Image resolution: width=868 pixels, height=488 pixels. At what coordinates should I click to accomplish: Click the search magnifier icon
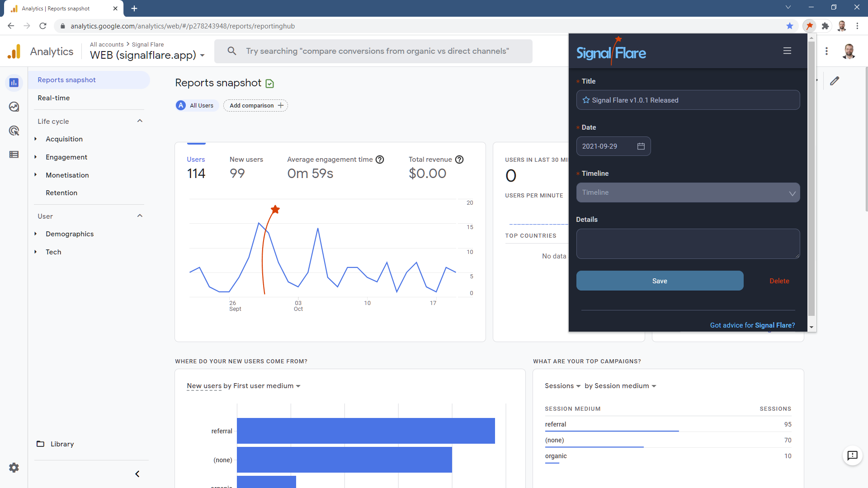tap(232, 51)
